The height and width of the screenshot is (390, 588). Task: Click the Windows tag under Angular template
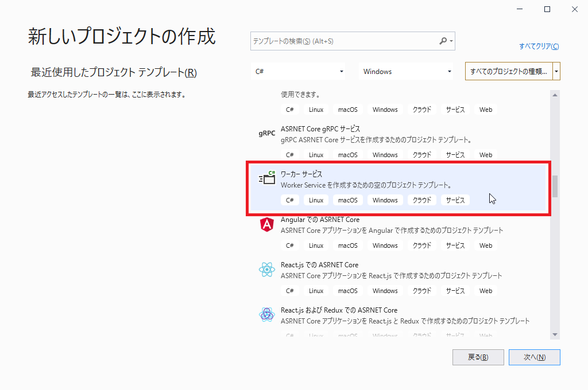tap(385, 245)
